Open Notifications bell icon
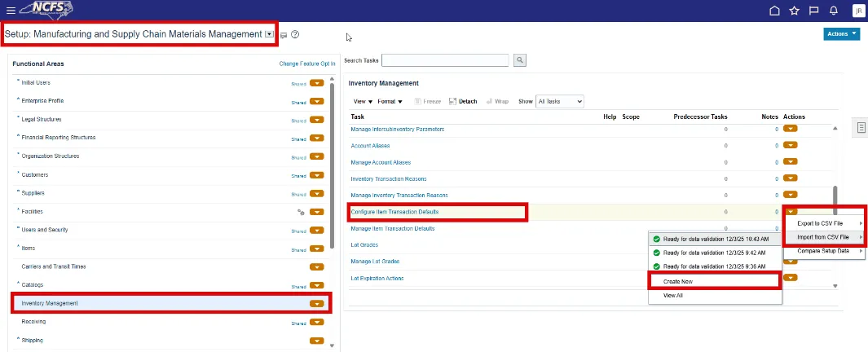This screenshot has width=868, height=352. click(833, 11)
